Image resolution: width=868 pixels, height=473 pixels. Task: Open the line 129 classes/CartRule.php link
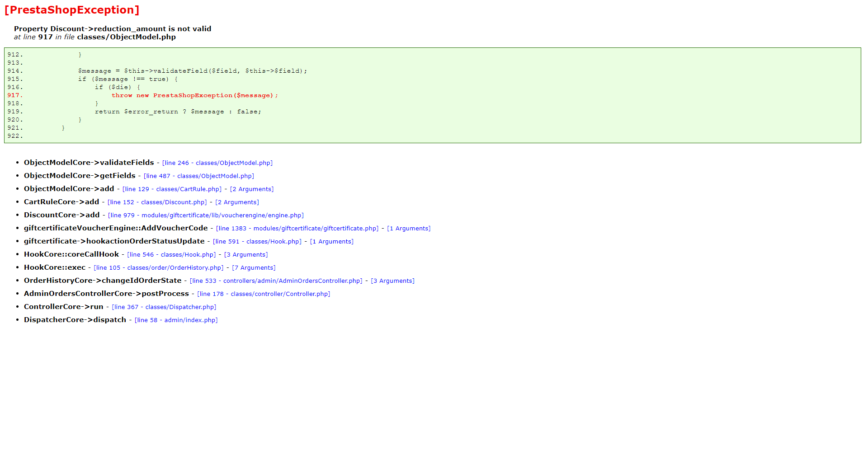coord(172,189)
